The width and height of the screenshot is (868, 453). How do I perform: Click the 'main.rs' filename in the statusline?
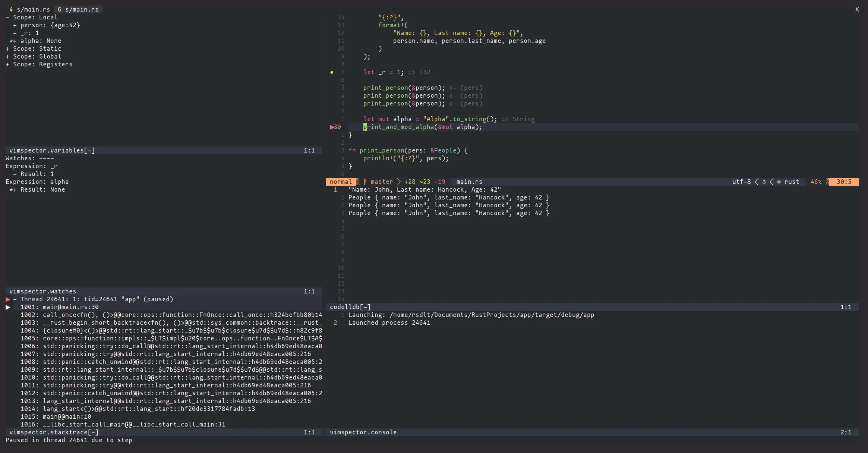[x=469, y=182]
